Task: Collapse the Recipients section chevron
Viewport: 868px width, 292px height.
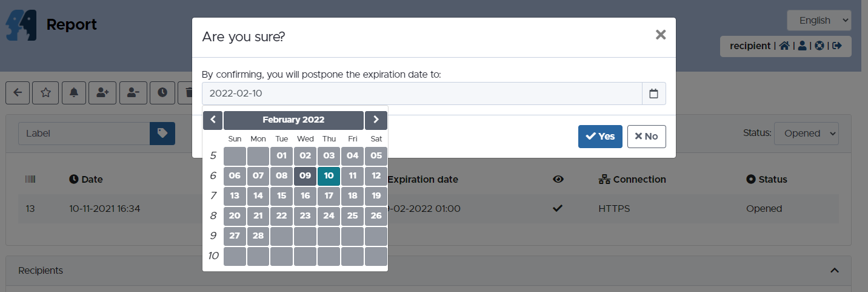Action: (834, 270)
